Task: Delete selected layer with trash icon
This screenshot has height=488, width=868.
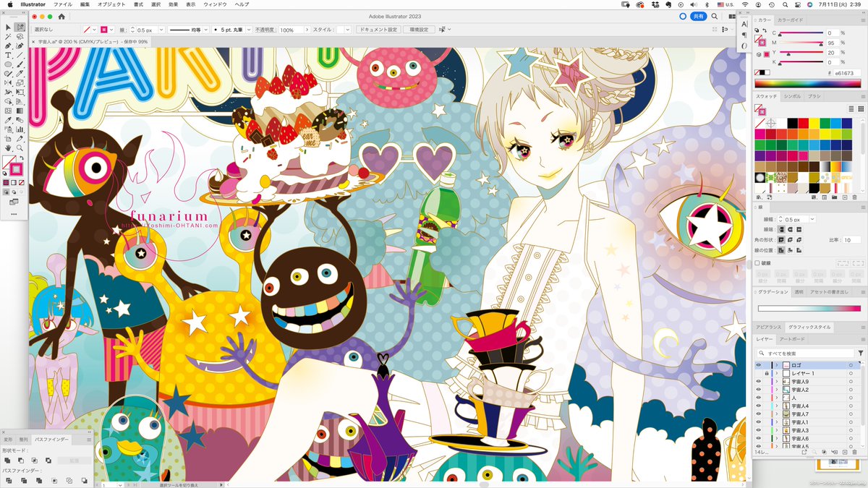Action: [x=854, y=452]
